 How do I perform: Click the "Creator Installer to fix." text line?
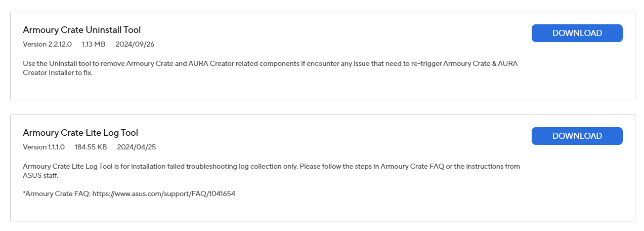[58, 72]
